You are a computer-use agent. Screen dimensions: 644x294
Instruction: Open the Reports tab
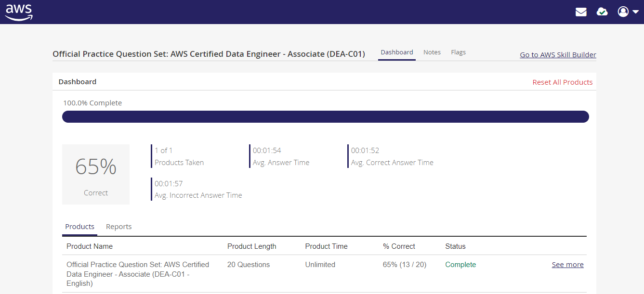click(x=118, y=227)
